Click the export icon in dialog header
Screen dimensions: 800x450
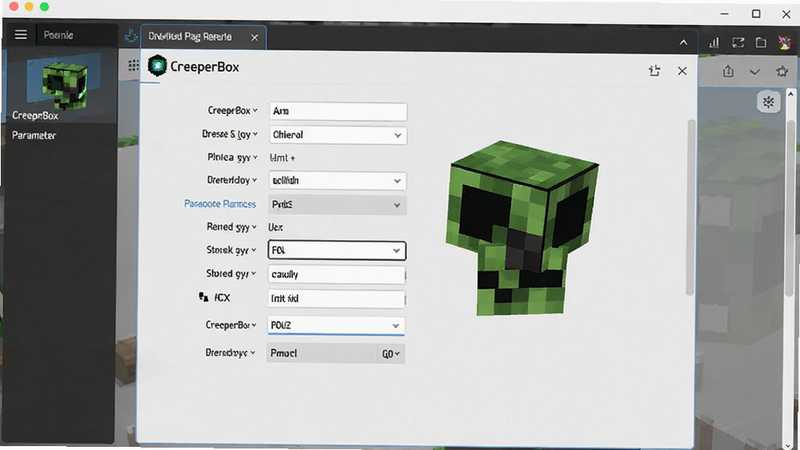655,71
